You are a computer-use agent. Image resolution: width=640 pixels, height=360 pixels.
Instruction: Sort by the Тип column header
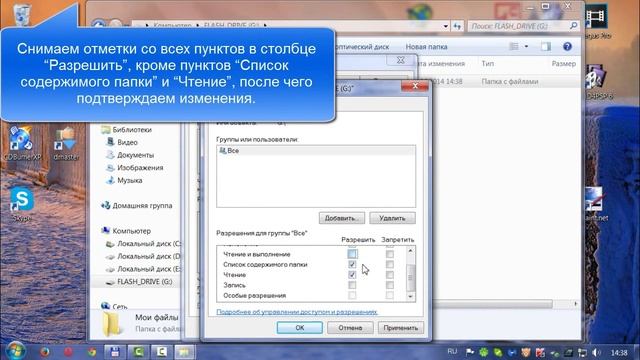click(x=487, y=64)
